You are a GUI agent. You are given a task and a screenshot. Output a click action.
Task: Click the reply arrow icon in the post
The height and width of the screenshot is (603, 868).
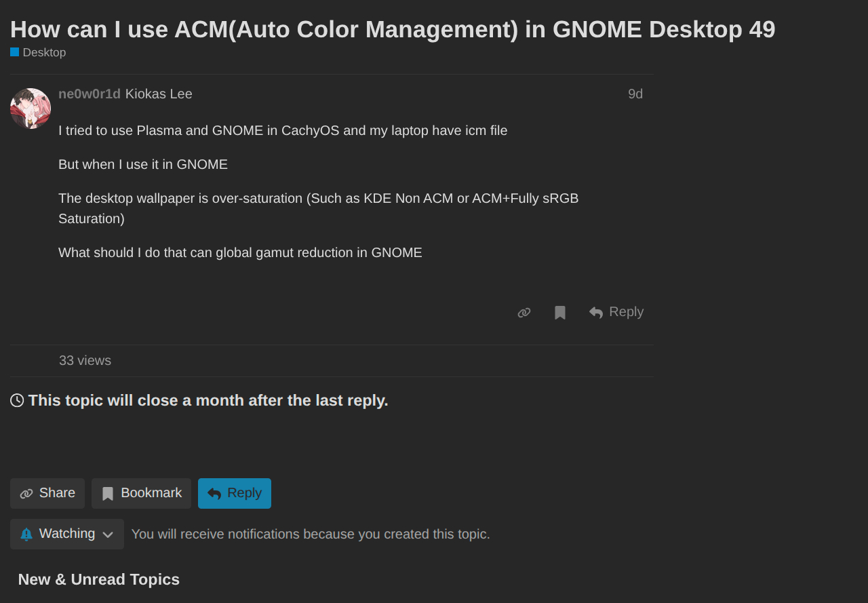pyautogui.click(x=596, y=313)
